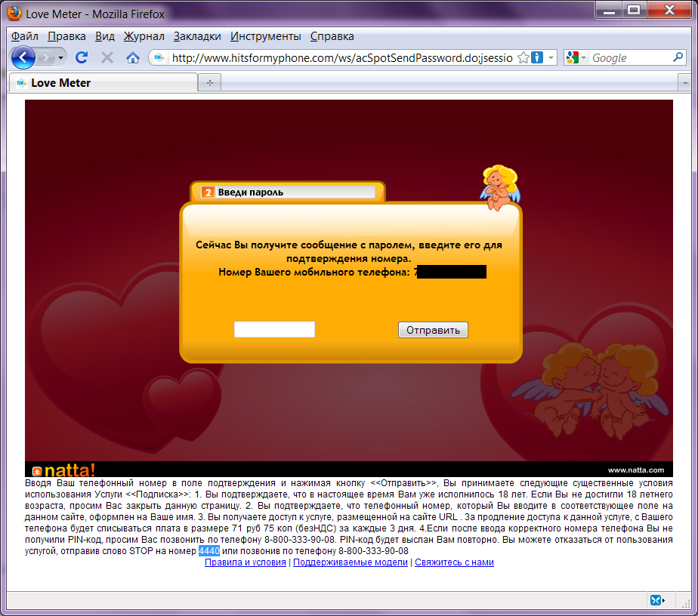The image size is (698, 616).
Task: Click the Введи пароль heading
Action: click(x=251, y=192)
